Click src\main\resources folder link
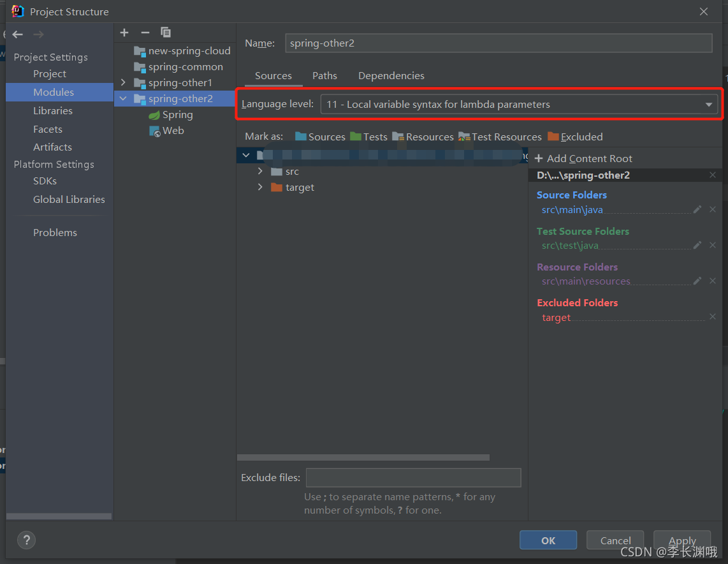The width and height of the screenshot is (728, 564). (586, 281)
